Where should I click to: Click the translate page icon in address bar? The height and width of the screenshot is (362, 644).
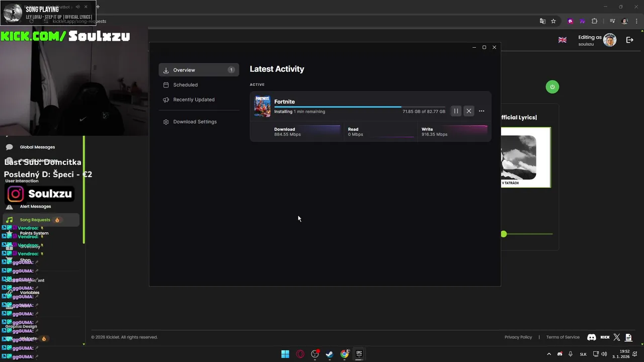click(542, 21)
